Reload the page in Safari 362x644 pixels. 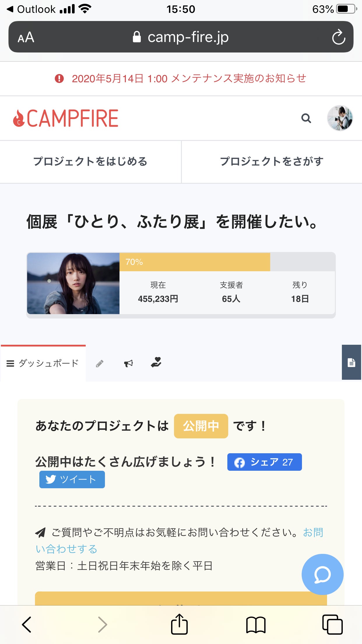click(338, 37)
